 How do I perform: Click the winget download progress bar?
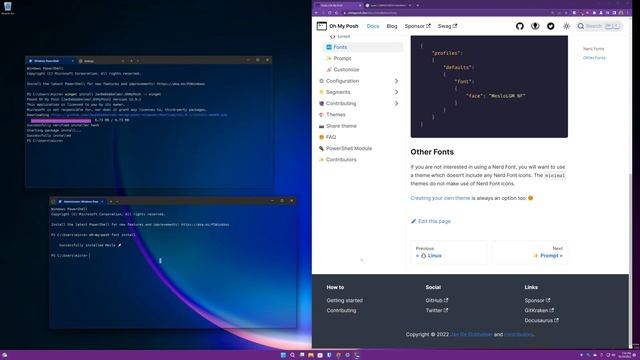61,120
